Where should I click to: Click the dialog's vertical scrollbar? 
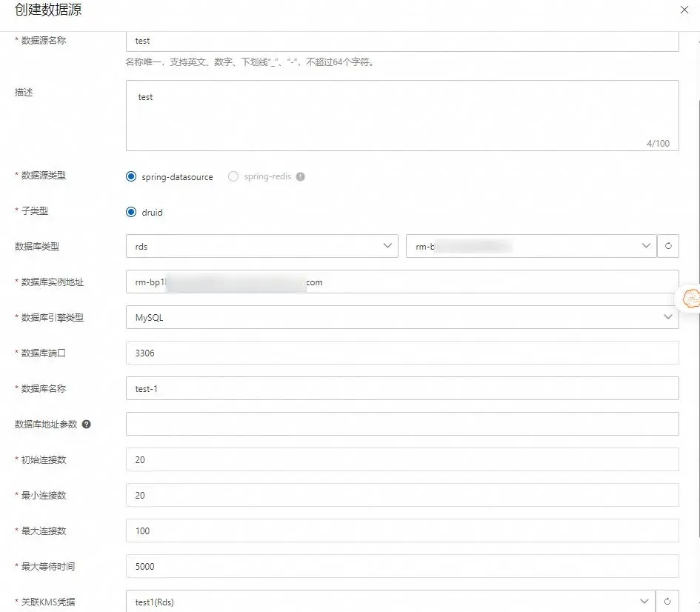(699, 319)
